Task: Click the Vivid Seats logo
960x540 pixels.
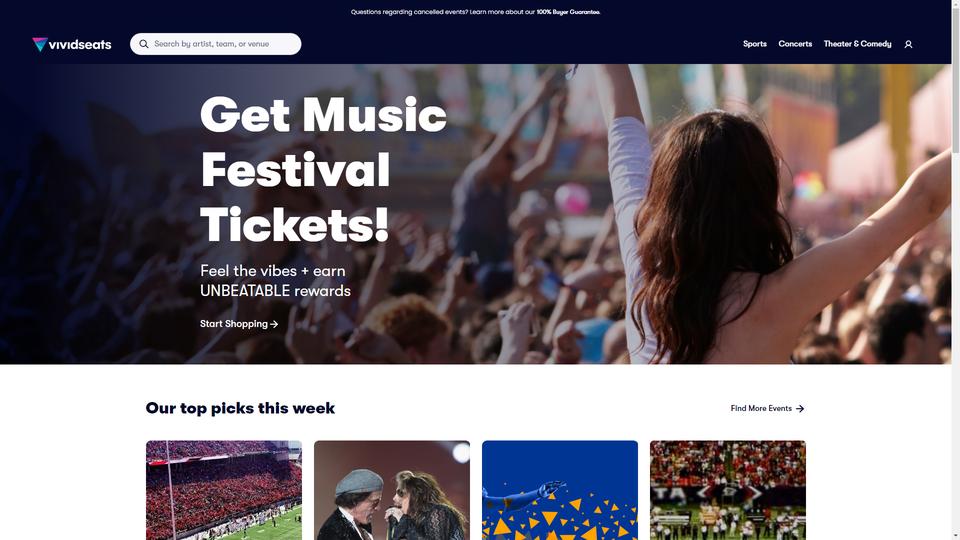Action: click(x=72, y=44)
